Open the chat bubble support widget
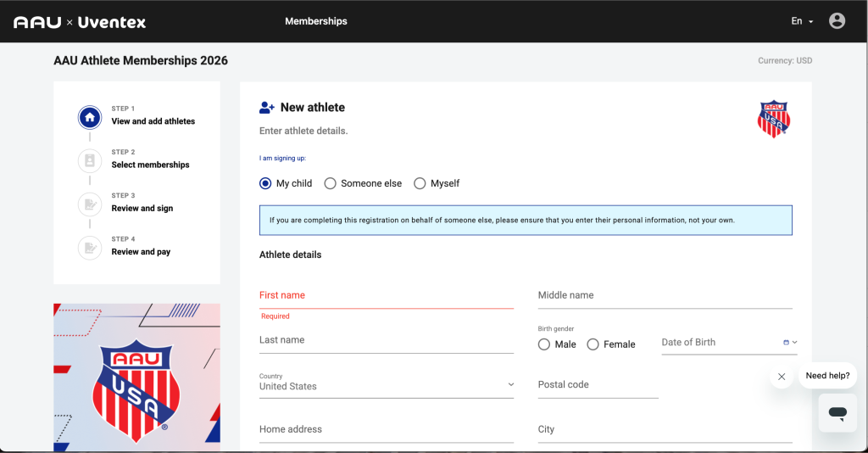This screenshot has height=453, width=868. pos(837,413)
